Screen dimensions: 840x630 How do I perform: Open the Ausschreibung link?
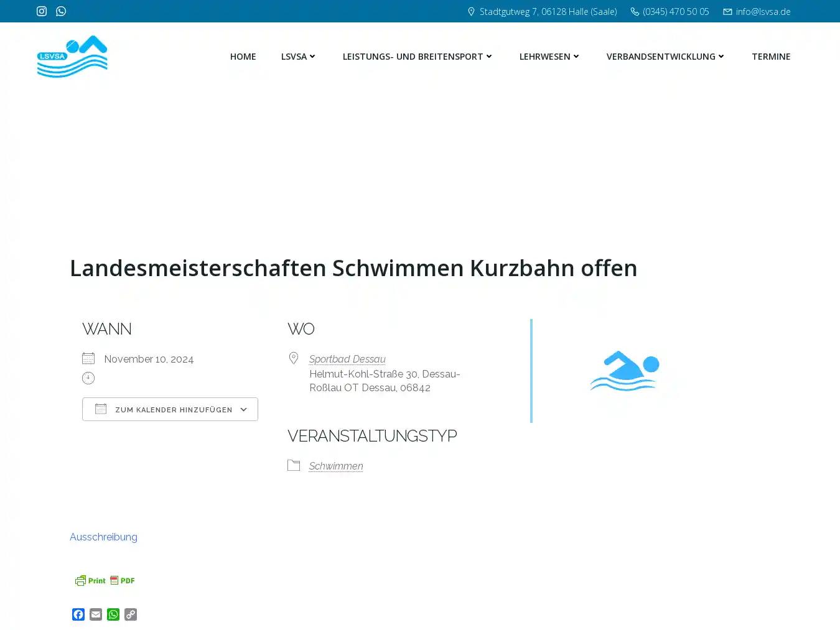103,537
